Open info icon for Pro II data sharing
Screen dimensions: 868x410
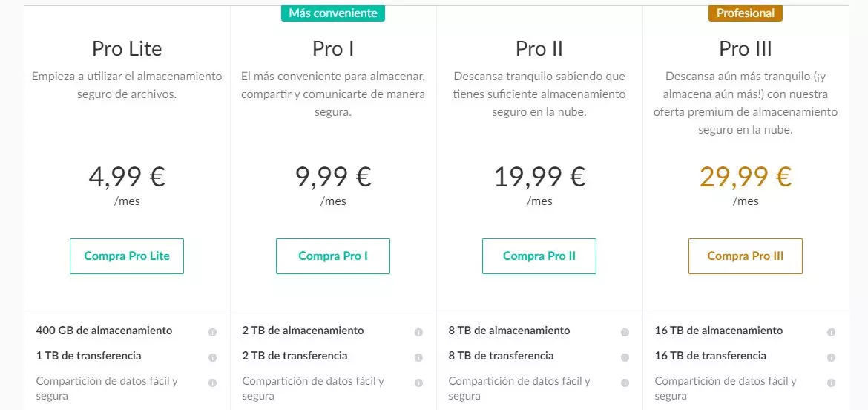coord(625,383)
